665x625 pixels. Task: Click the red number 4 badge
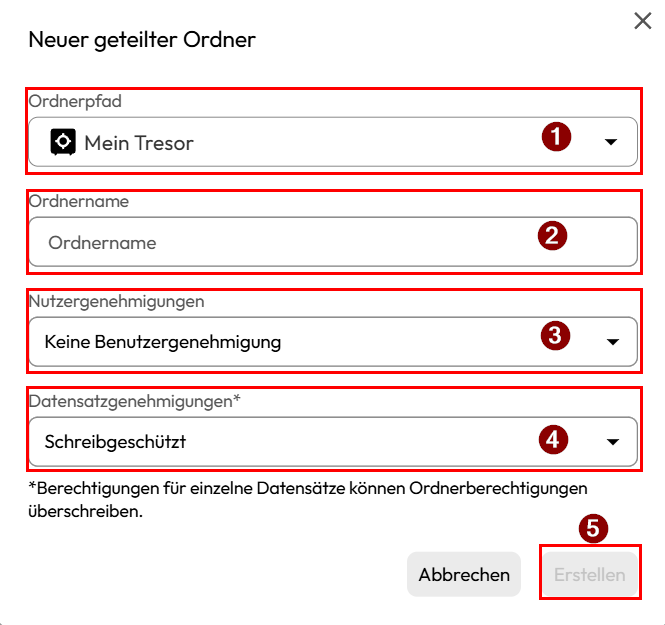pos(554,437)
